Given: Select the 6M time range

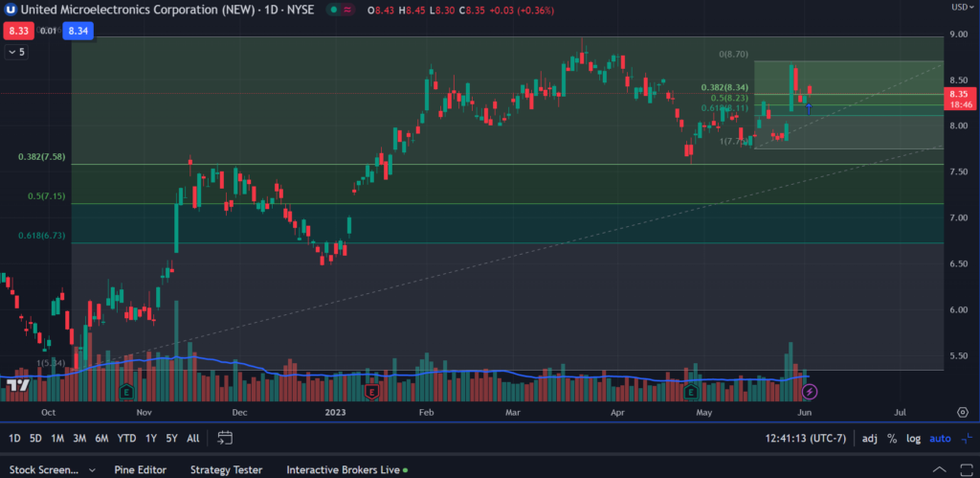Looking at the screenshot, I should pyautogui.click(x=101, y=438).
